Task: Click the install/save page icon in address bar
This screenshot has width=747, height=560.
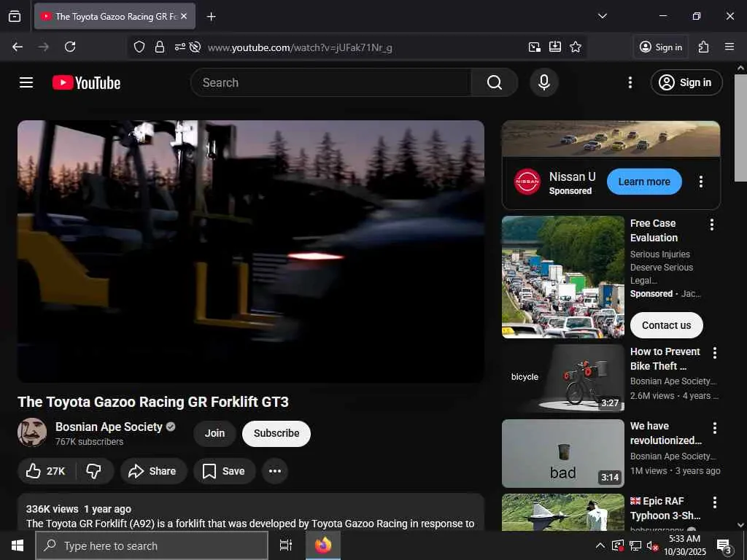Action: pos(555,47)
